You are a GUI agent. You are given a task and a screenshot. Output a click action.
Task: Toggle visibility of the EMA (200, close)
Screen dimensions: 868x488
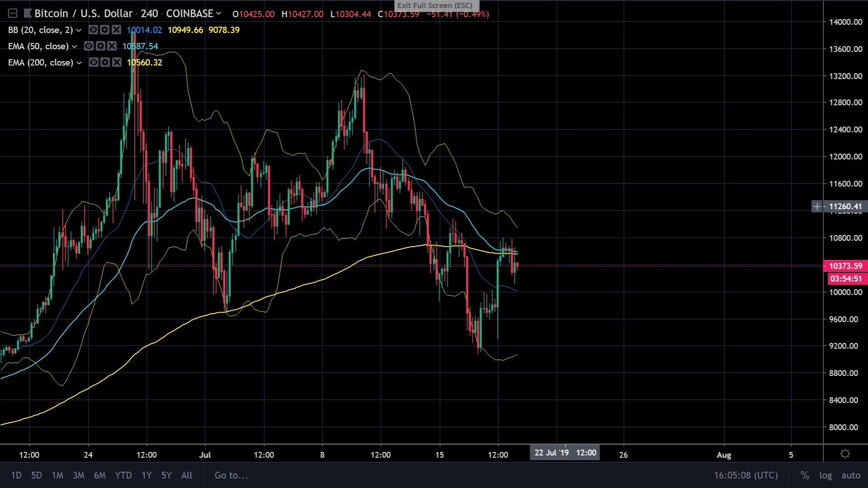pos(93,62)
